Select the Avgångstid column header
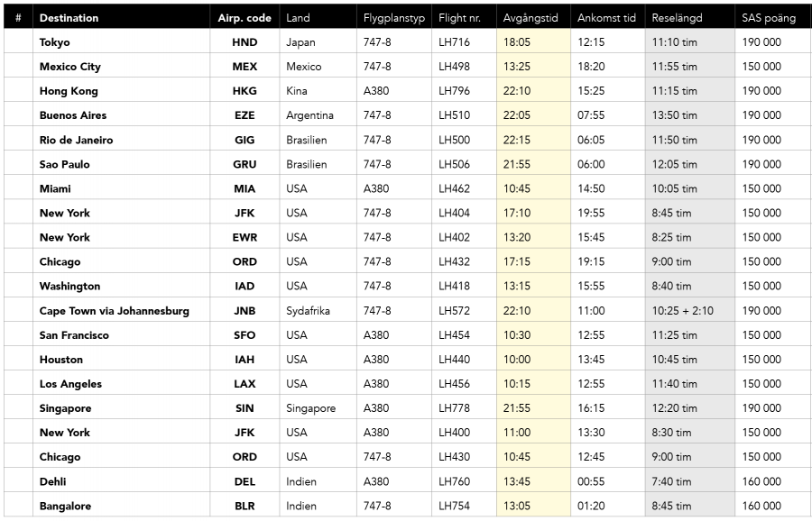 531,18
